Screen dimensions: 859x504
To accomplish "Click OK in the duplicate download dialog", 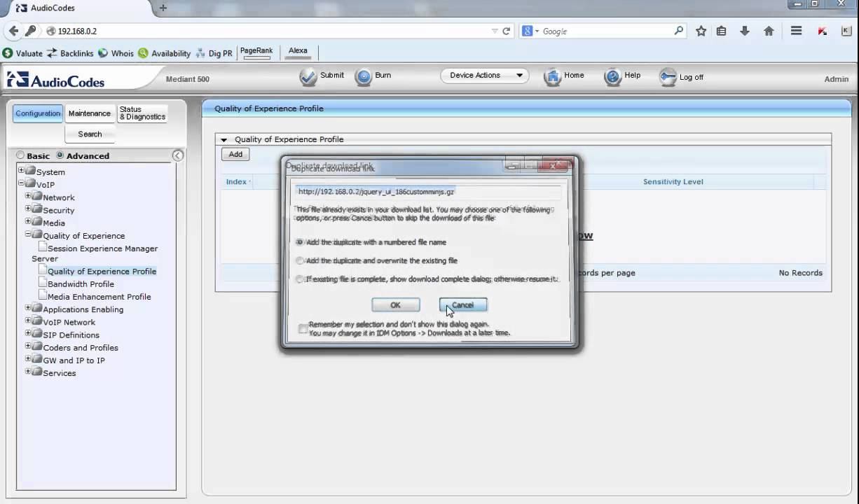I will [395, 304].
